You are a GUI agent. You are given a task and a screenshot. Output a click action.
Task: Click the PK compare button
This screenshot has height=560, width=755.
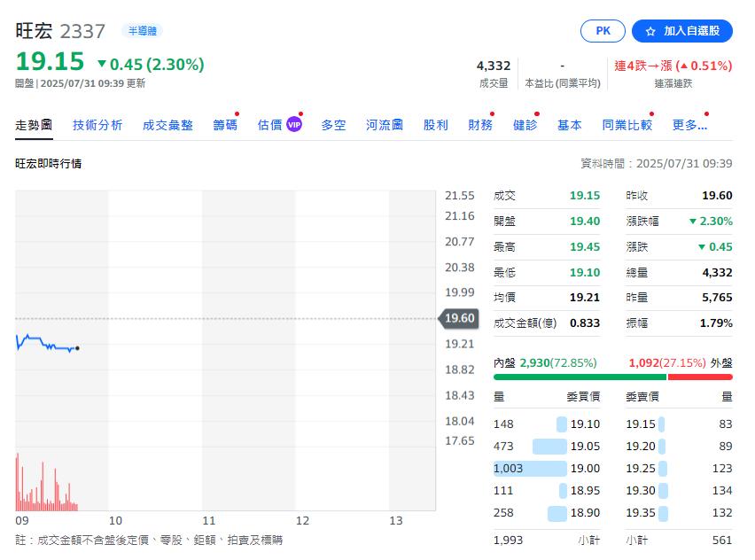point(603,31)
